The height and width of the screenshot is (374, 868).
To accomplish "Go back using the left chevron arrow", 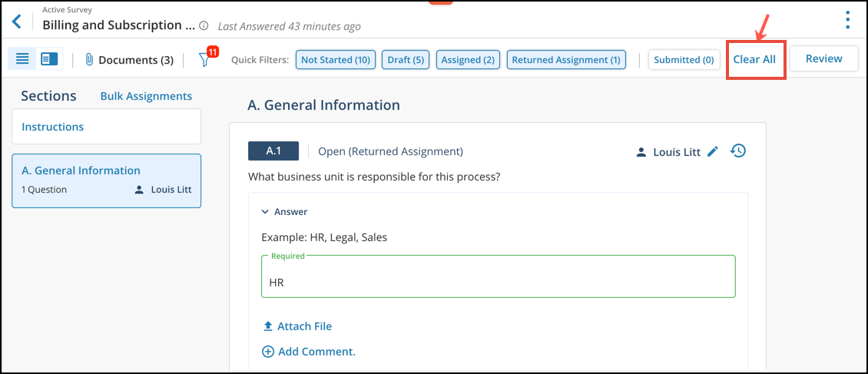I will click(x=17, y=22).
